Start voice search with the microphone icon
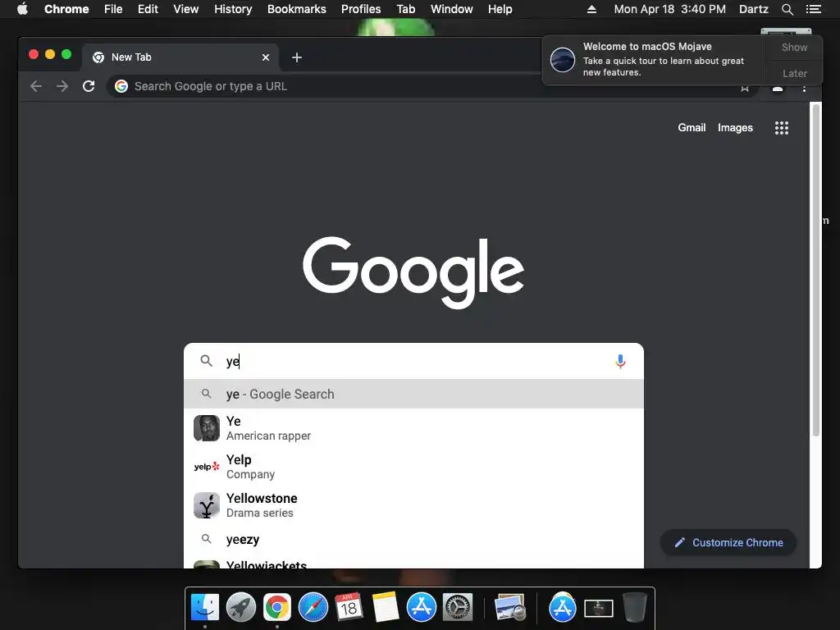The width and height of the screenshot is (840, 630). click(x=620, y=362)
